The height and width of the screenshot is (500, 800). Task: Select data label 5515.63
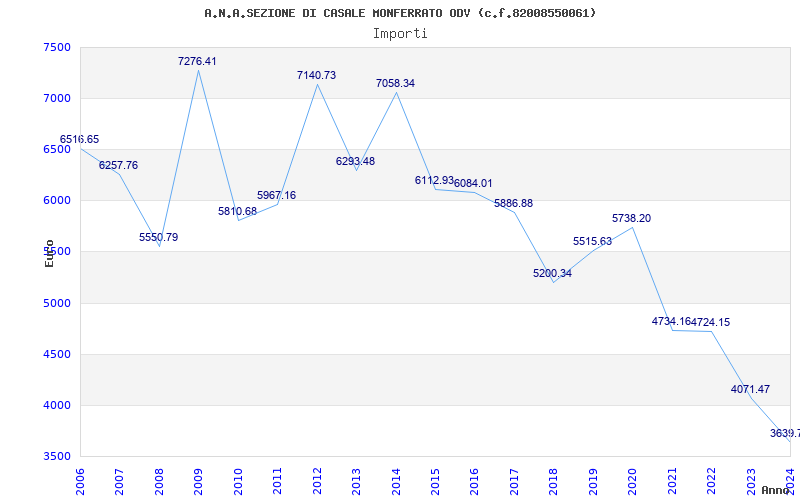(x=592, y=241)
